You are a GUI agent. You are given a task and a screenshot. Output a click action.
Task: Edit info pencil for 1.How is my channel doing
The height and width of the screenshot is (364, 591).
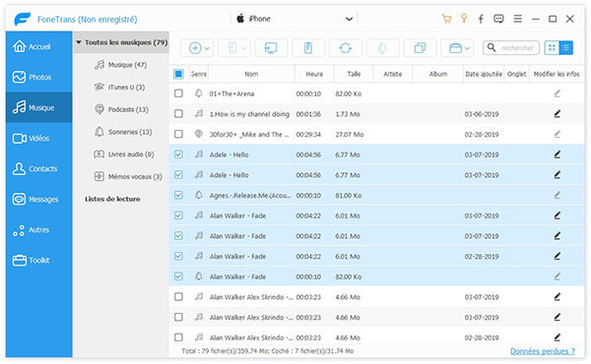(x=558, y=114)
